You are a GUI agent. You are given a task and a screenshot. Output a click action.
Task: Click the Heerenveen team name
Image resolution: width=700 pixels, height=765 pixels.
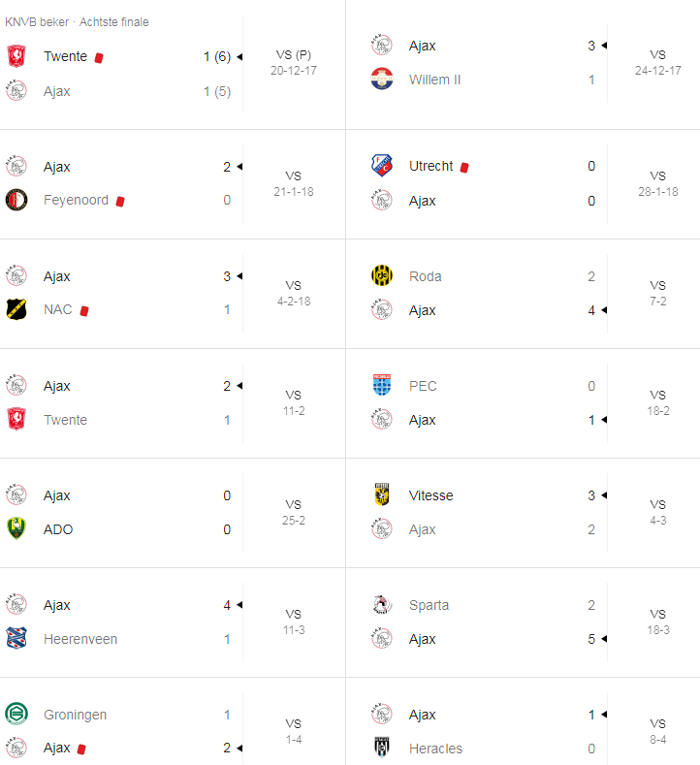(x=80, y=639)
